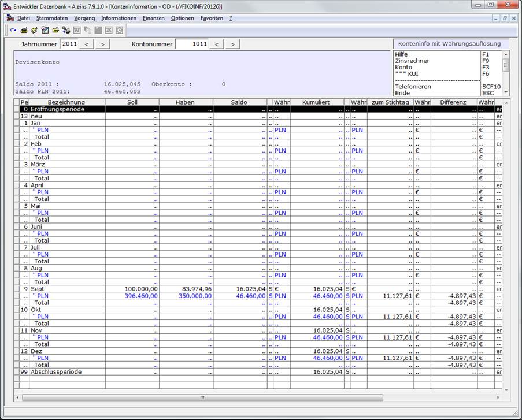Select Telefonieren in the function list

tap(413, 87)
